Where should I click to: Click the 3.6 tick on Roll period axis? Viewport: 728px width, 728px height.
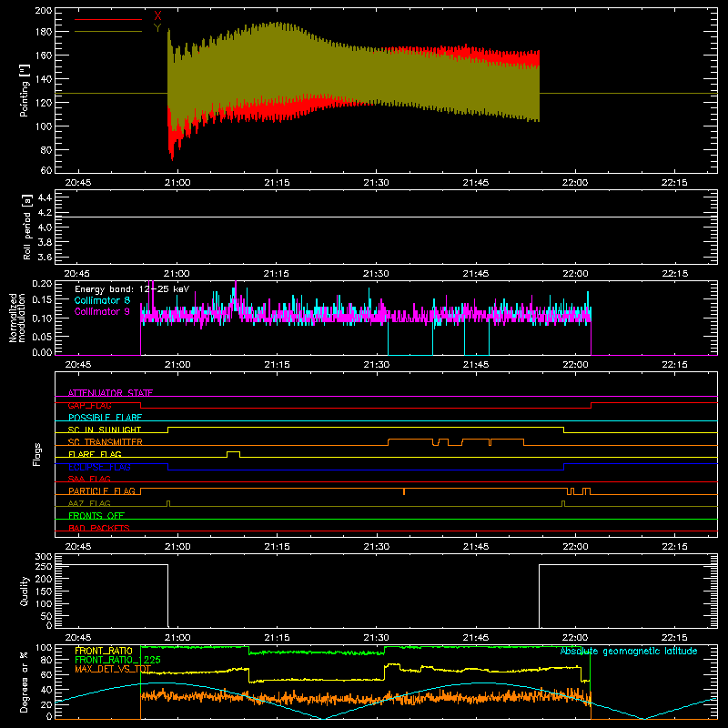[x=45, y=257]
